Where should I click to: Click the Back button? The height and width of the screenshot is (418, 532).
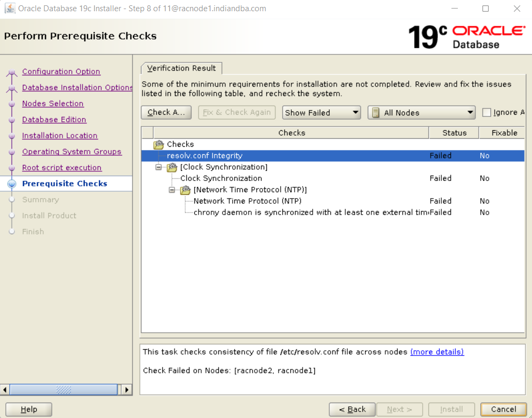tap(352, 409)
